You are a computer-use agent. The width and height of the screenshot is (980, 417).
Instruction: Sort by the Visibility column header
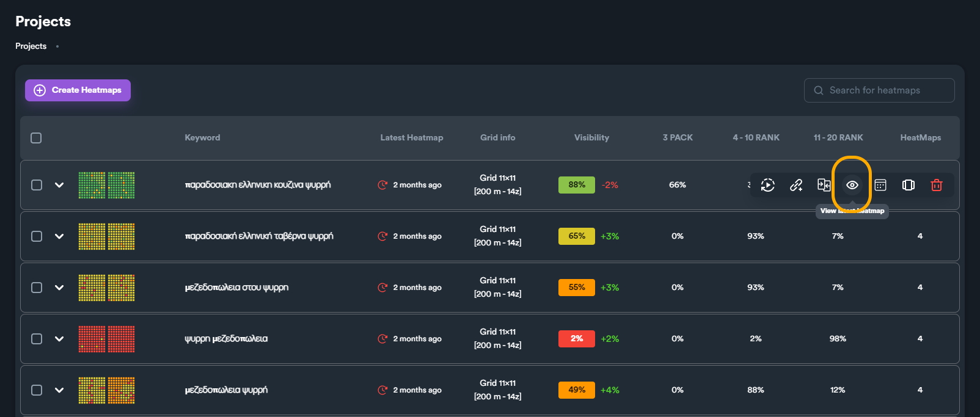591,137
